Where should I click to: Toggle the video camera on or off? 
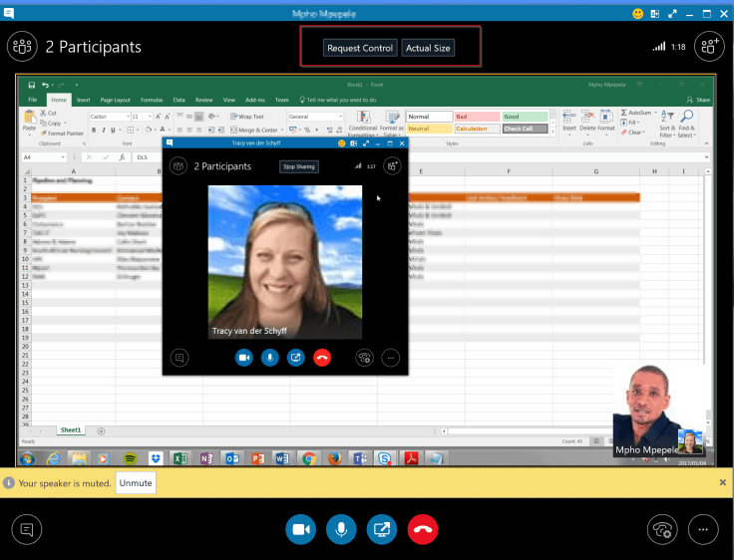pyautogui.click(x=300, y=529)
